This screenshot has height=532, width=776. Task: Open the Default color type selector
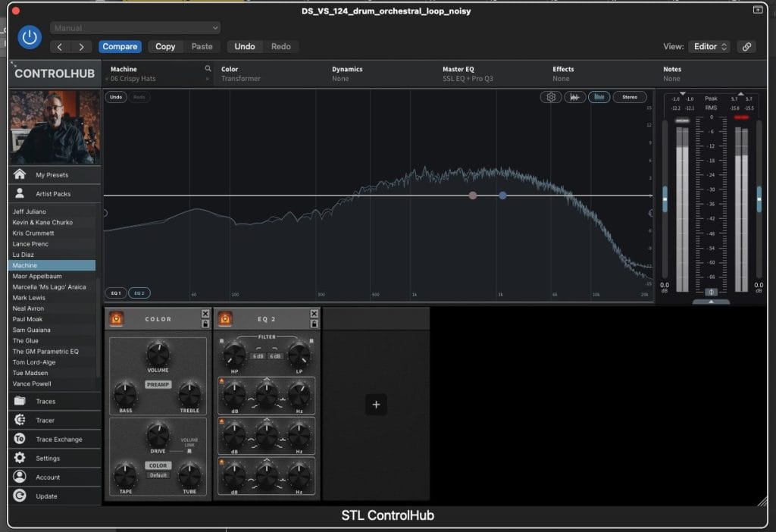(x=158, y=475)
